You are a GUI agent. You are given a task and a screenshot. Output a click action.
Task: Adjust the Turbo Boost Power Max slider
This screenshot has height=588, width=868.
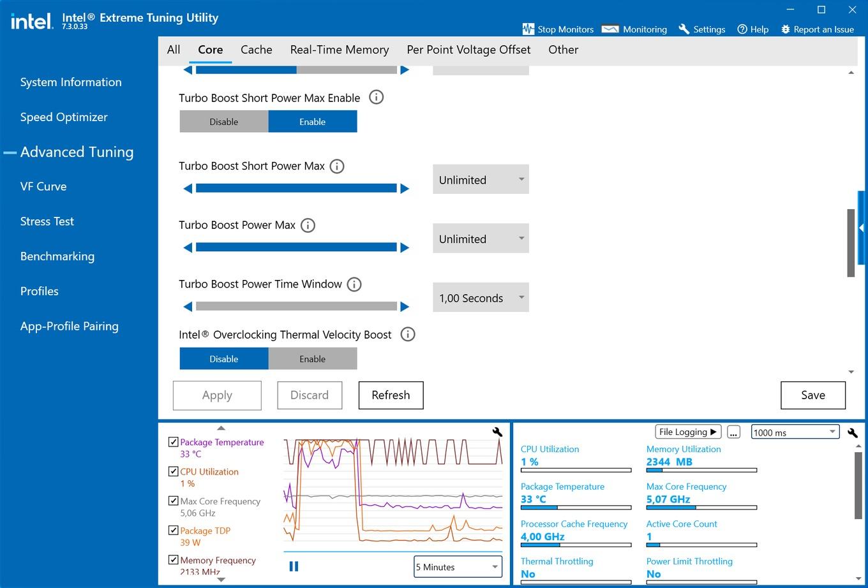click(x=296, y=247)
